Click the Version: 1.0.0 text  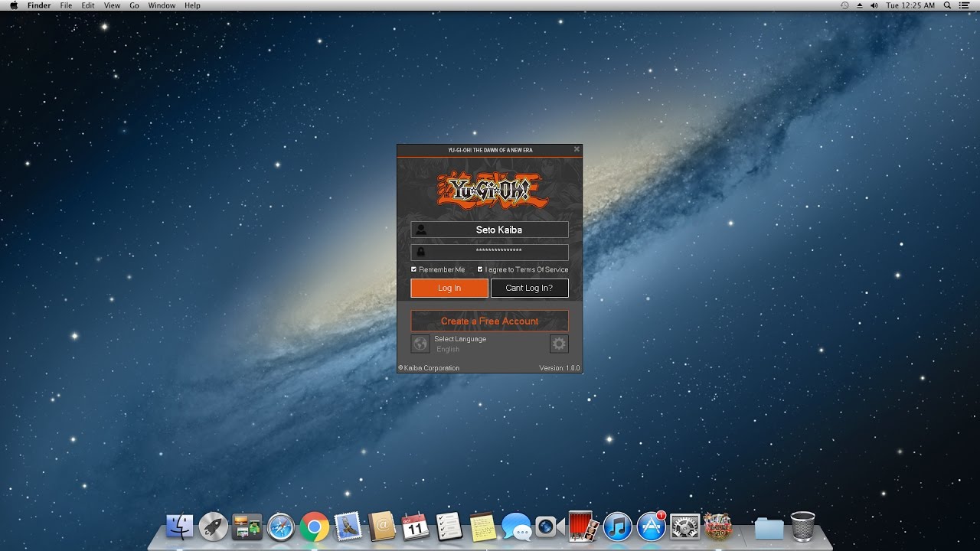560,368
